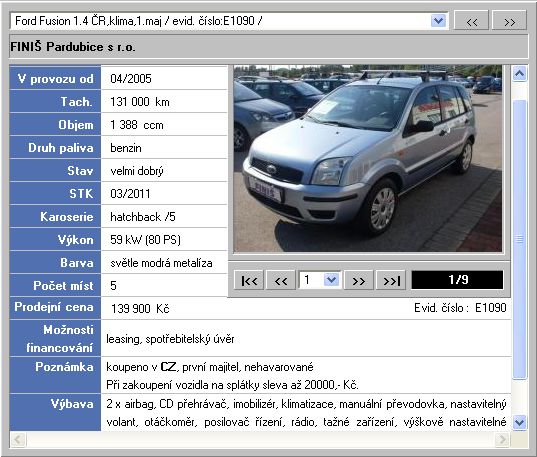Go to next vehicle with top >> button

tap(509, 21)
